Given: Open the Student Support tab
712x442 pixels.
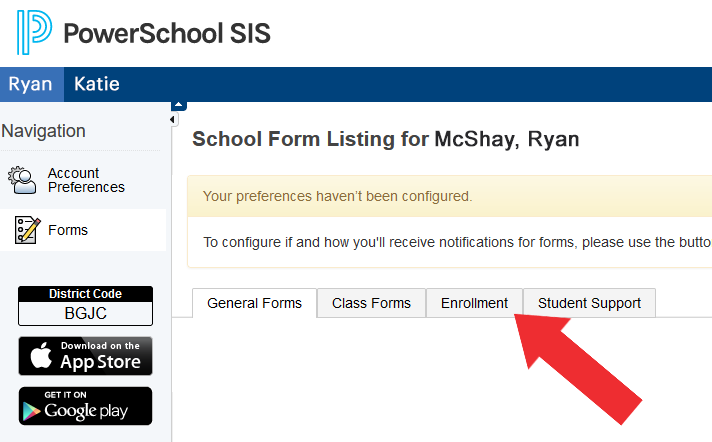Looking at the screenshot, I should 589,303.
